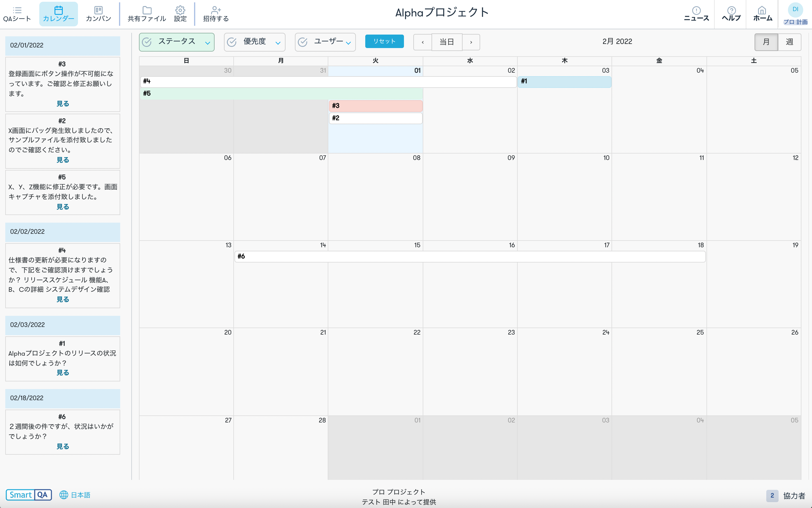Go to previous month arrow

422,42
